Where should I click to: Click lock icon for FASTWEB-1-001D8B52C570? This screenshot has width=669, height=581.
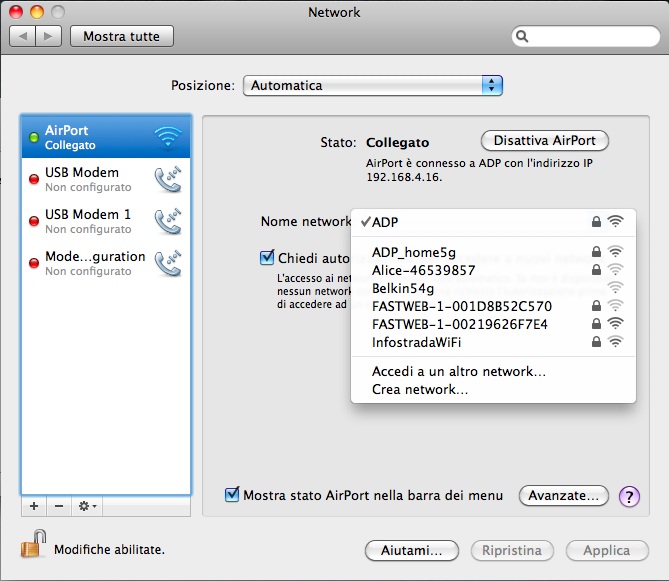pyautogui.click(x=596, y=305)
